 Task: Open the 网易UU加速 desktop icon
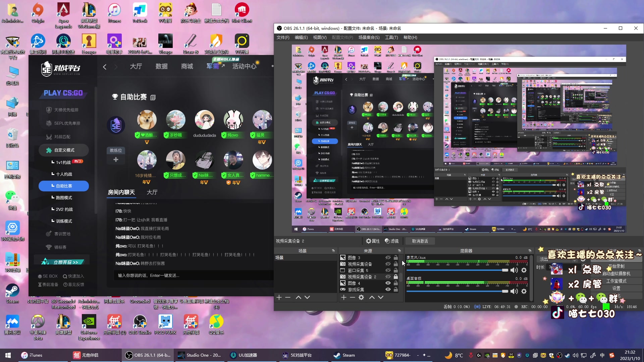[63, 44]
